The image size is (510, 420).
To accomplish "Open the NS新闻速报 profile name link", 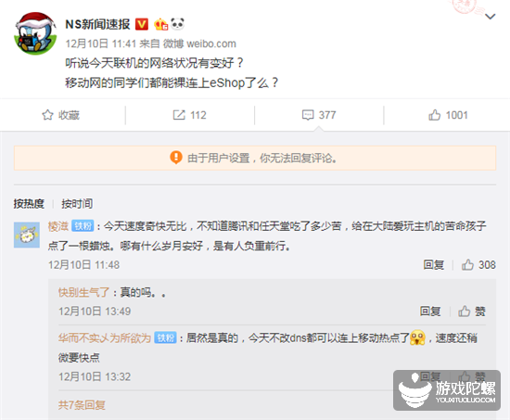I will [97, 24].
